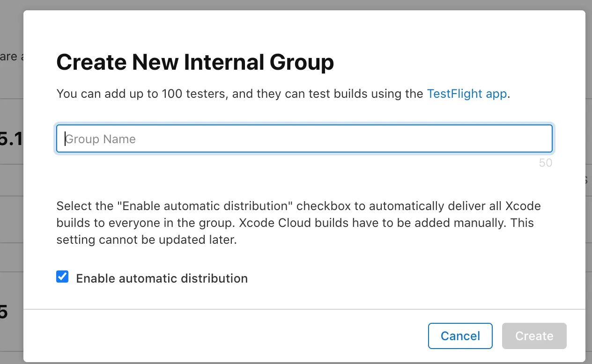Viewport: 592px width, 364px height.
Task: Click the "Enable automatic distribution" label text
Action: (x=162, y=278)
